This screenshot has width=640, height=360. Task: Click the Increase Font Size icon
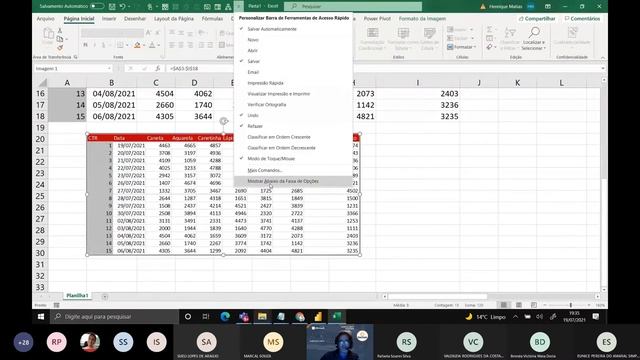[x=149, y=33]
